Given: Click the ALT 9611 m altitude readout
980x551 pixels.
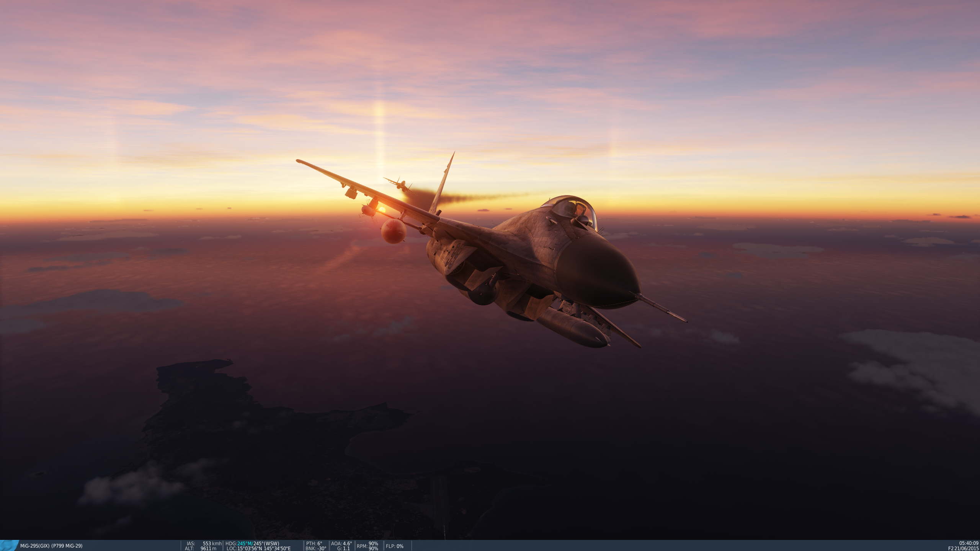Looking at the screenshot, I should pos(201,549).
